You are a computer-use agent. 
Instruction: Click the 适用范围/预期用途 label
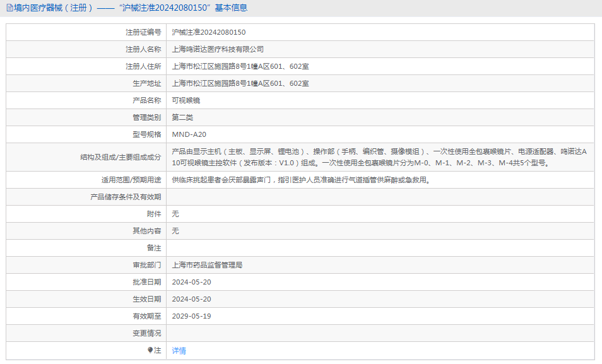(x=131, y=180)
